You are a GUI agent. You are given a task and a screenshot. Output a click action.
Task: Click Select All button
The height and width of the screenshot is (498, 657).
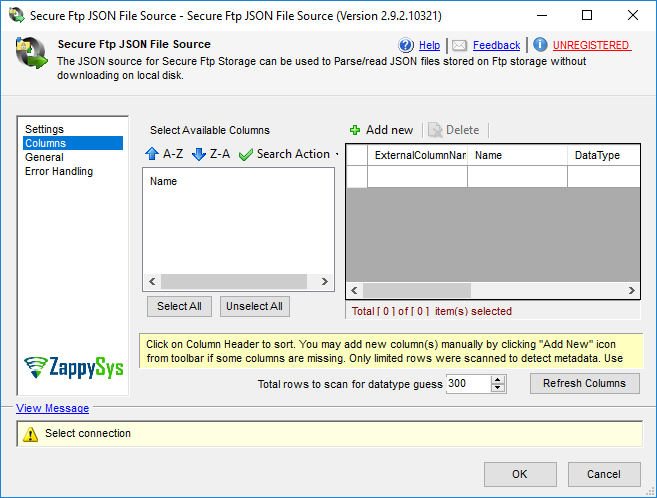coord(179,307)
